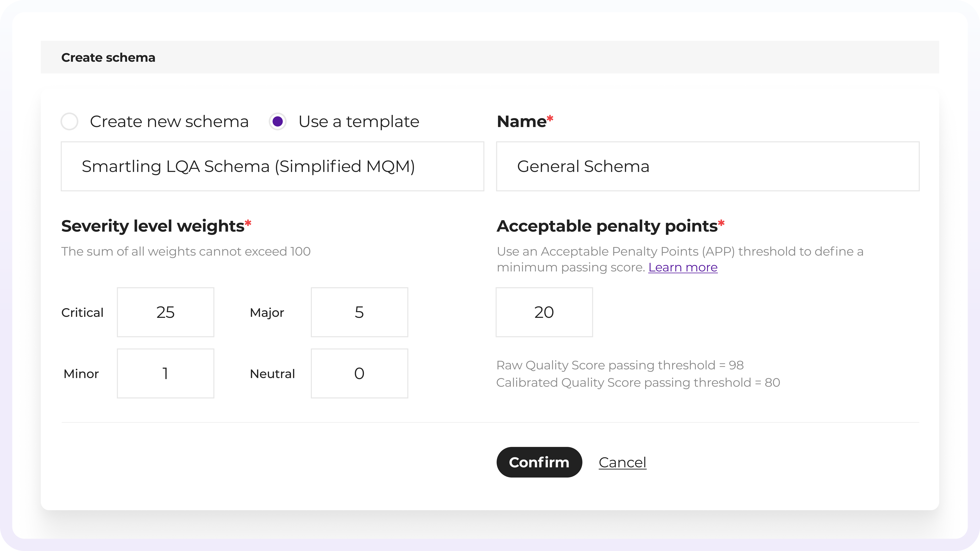Screen dimensions: 980x551
Task: Select the Minor weight field showing 1
Action: pyautogui.click(x=166, y=373)
